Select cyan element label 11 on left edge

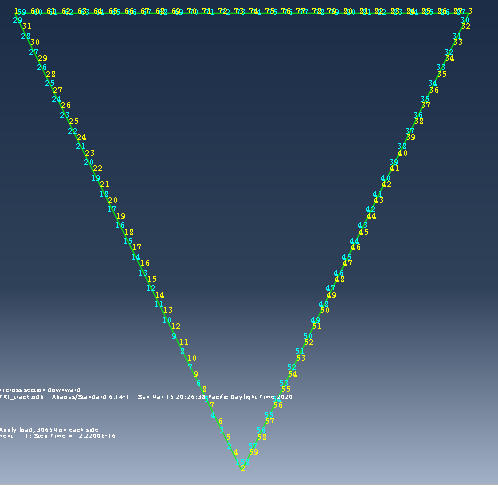pyautogui.click(x=159, y=304)
